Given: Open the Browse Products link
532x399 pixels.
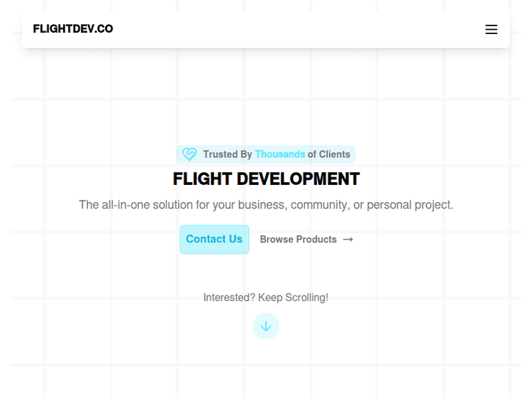Looking at the screenshot, I should point(306,240).
